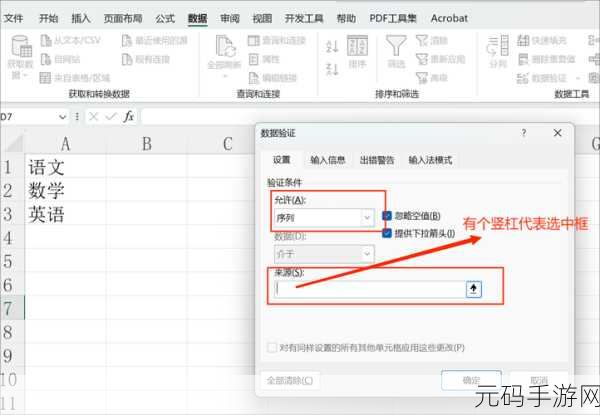
Task: Toggle the Filter (筛选) funnel
Action: point(396,52)
